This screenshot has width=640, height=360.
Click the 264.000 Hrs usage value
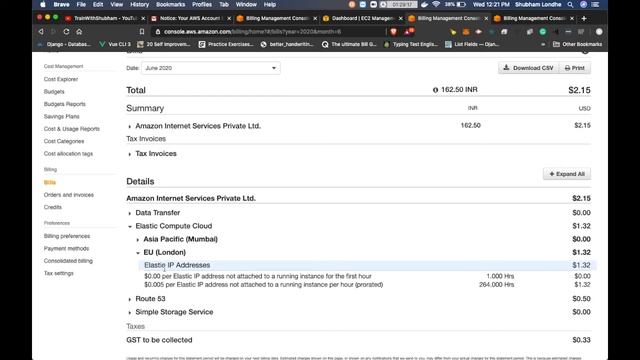tap(496, 284)
